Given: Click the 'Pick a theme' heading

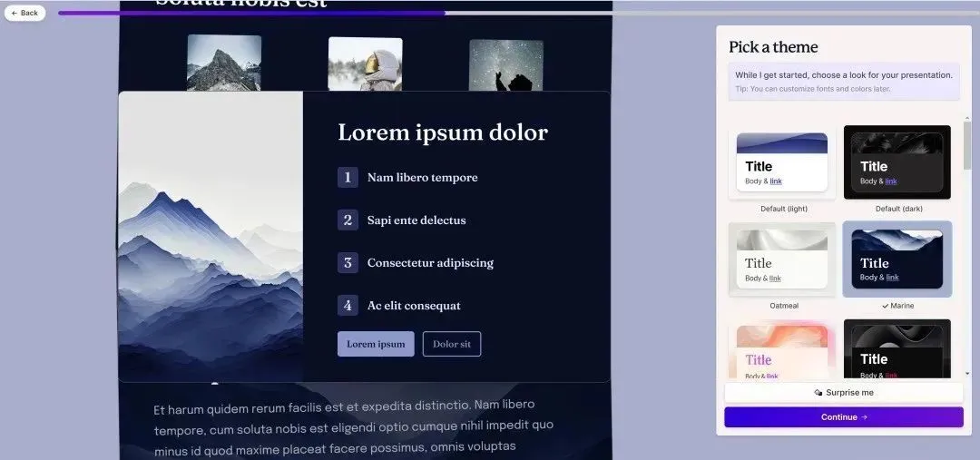Looking at the screenshot, I should click(773, 47).
